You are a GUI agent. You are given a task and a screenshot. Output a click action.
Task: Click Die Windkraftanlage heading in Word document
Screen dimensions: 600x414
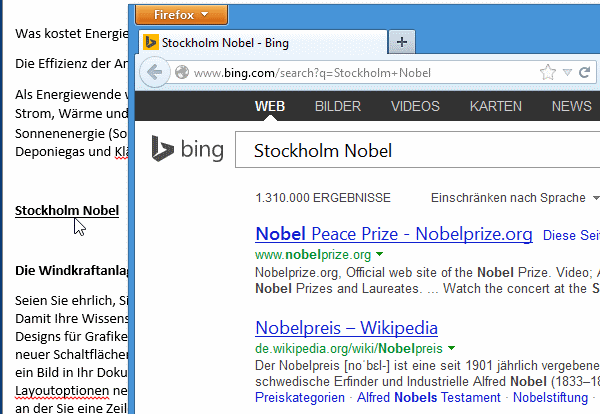[72, 271]
